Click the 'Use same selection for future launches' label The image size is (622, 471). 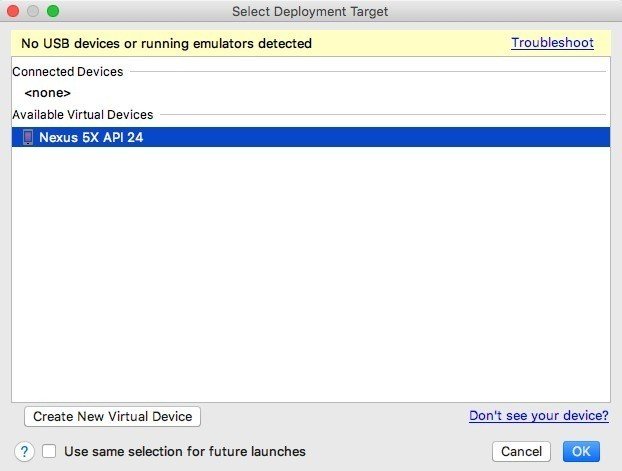[185, 452]
